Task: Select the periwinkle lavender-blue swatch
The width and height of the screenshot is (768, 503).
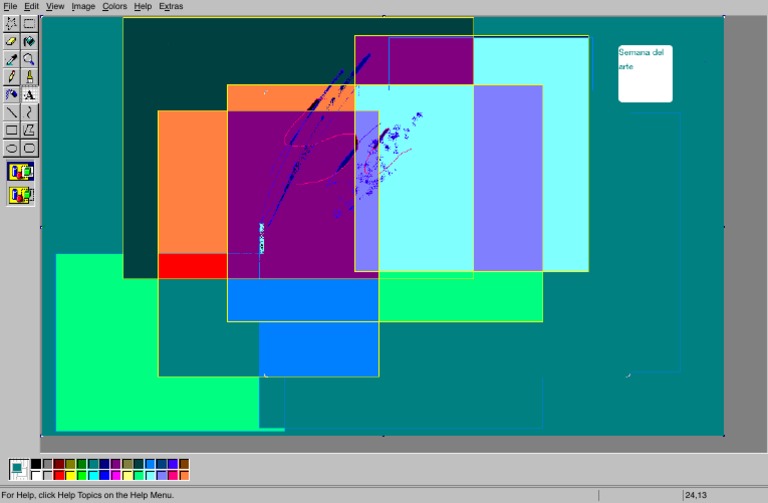Action: 161,475
